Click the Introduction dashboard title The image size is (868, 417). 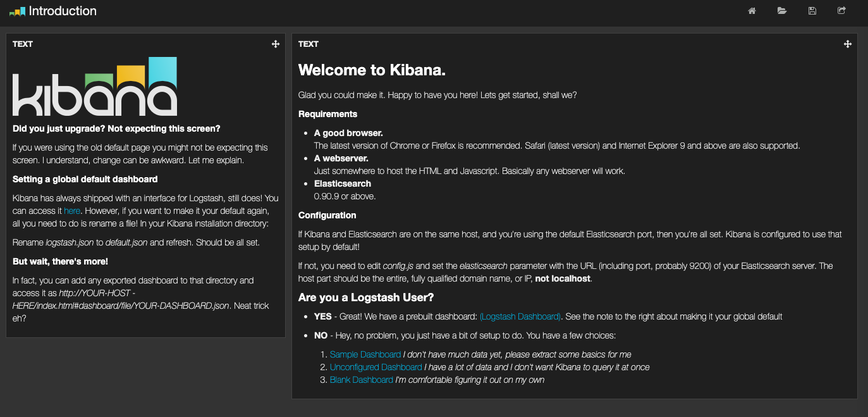pyautogui.click(x=63, y=11)
